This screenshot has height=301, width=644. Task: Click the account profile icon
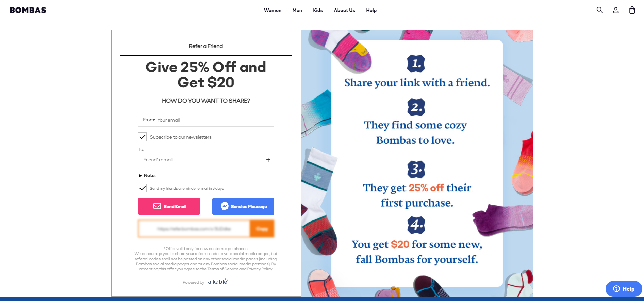click(616, 10)
